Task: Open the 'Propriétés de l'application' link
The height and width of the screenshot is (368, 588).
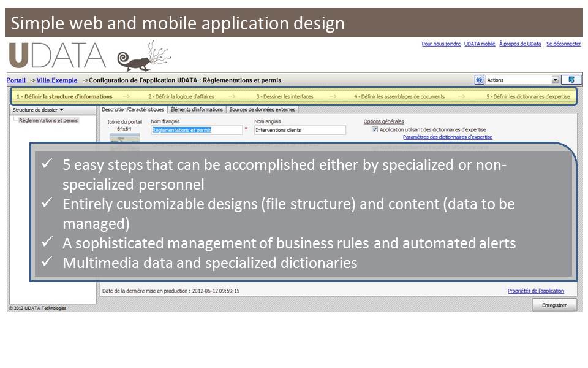Action: tap(535, 291)
